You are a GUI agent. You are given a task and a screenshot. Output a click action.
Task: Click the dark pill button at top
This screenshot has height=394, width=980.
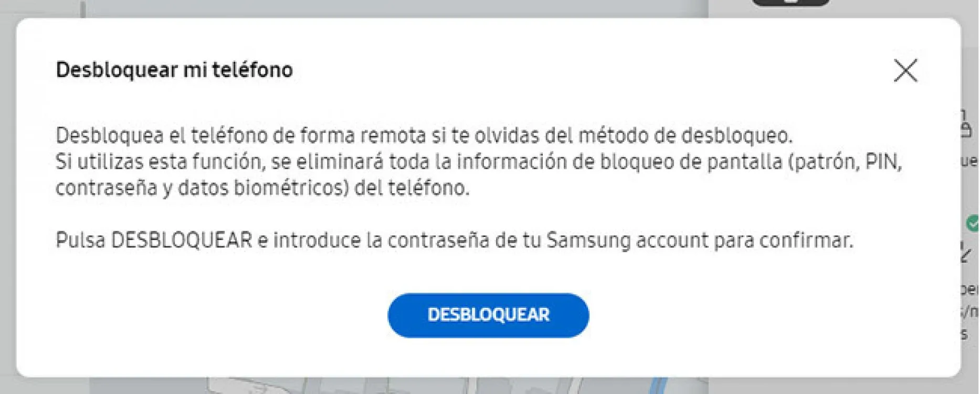791,3
